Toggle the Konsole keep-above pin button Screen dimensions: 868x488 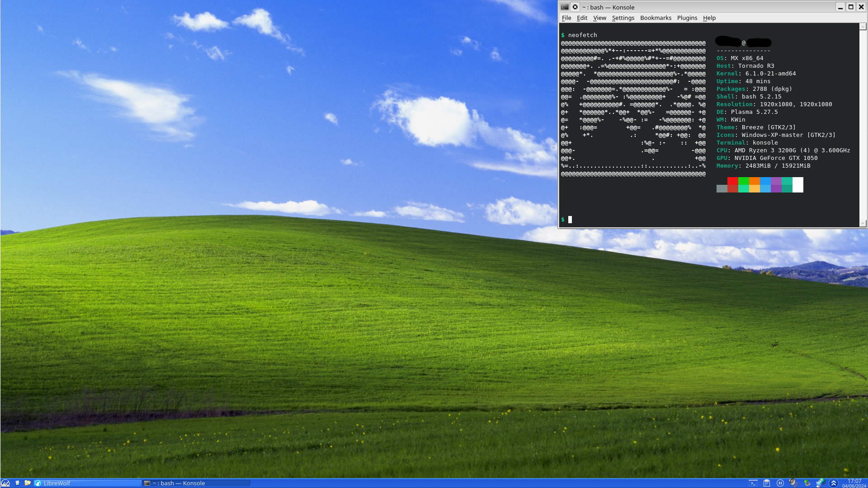point(575,7)
